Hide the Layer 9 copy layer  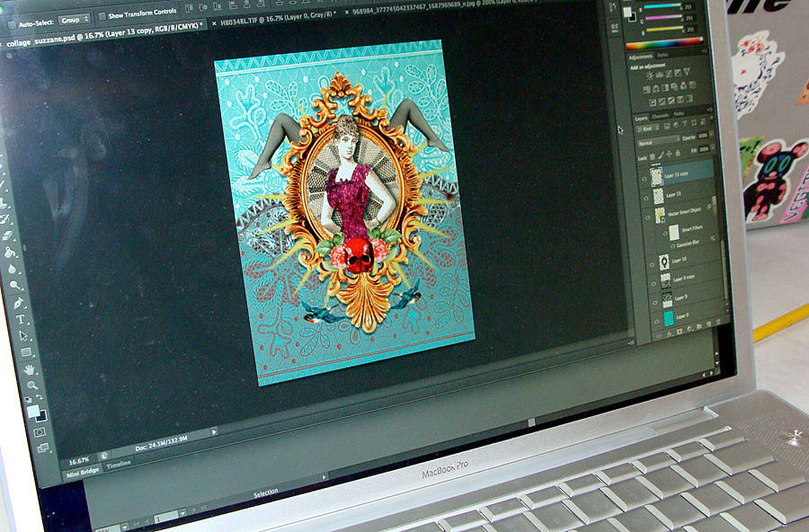[x=653, y=284]
